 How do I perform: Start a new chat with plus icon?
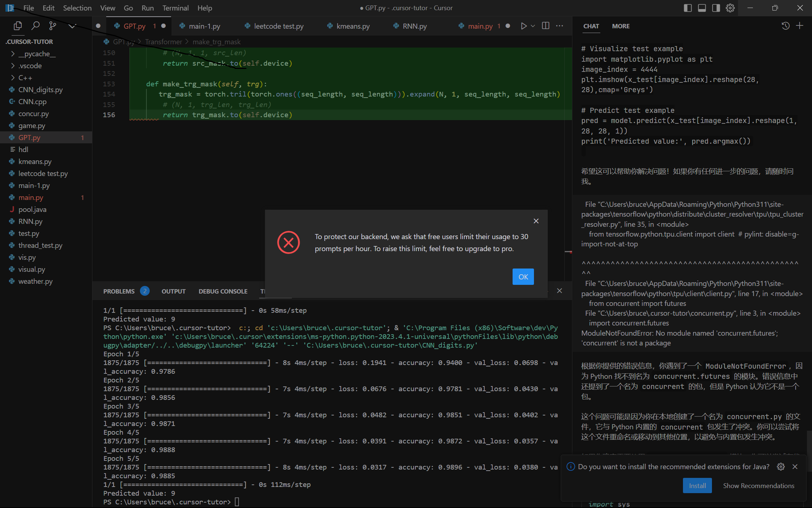[800, 26]
